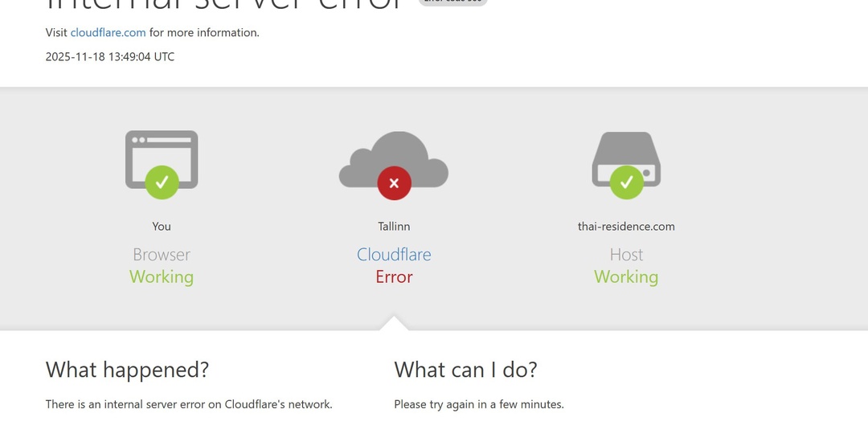Click the 'Browser' label

click(x=162, y=255)
